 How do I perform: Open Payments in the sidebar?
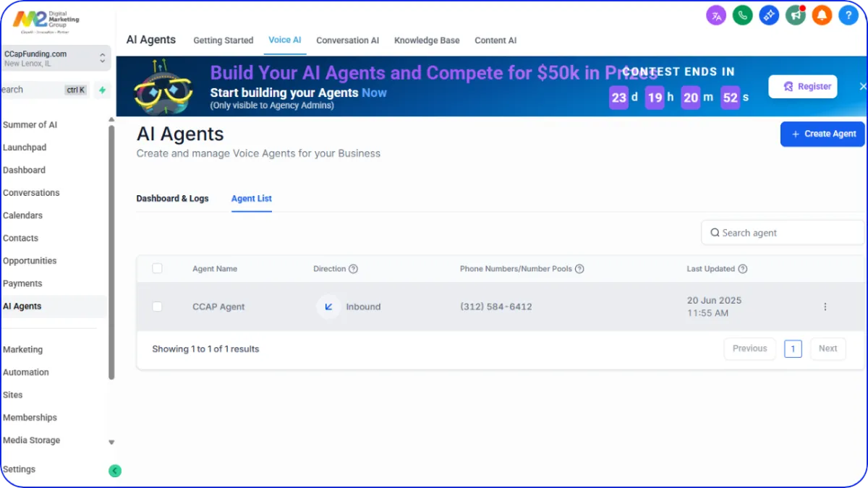(22, 283)
